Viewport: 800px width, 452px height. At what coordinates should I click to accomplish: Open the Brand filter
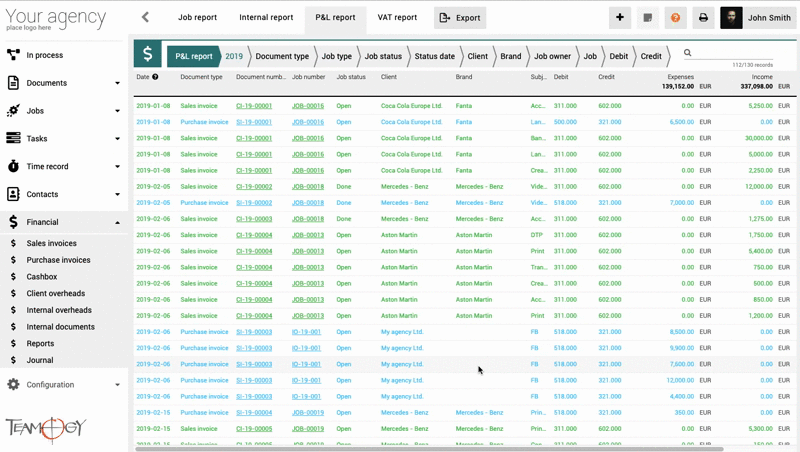tap(511, 56)
